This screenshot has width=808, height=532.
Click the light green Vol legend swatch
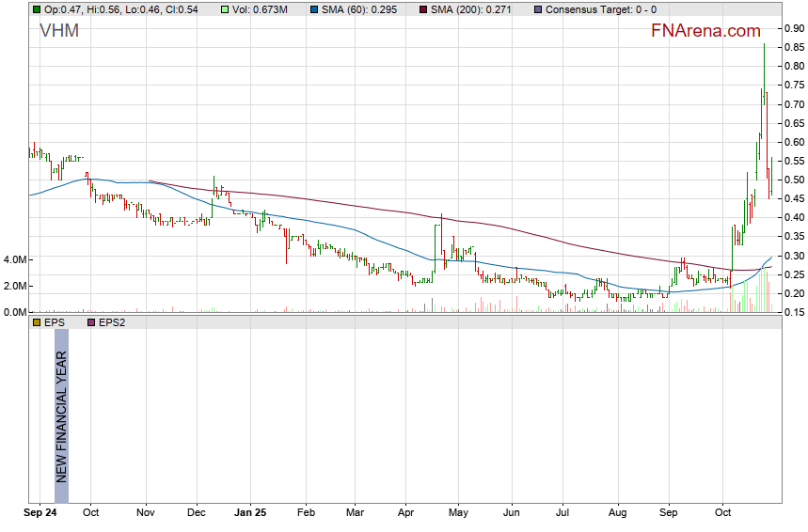pyautogui.click(x=223, y=8)
